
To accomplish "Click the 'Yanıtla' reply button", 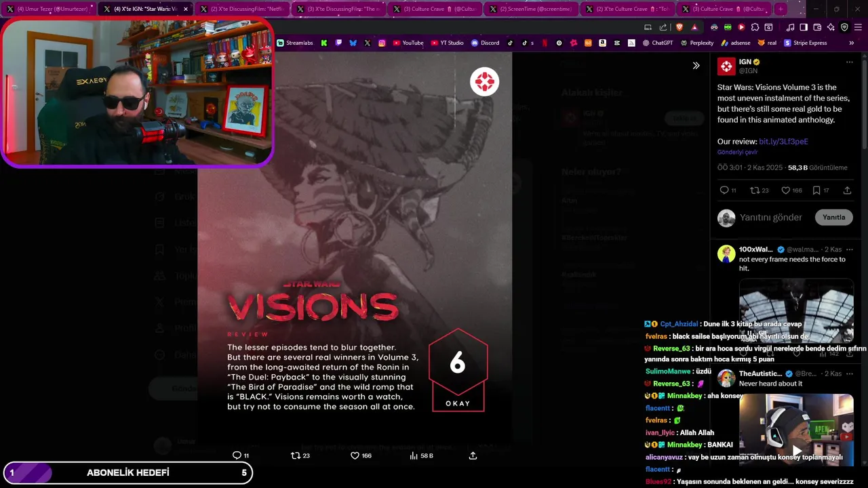I will [x=833, y=218].
